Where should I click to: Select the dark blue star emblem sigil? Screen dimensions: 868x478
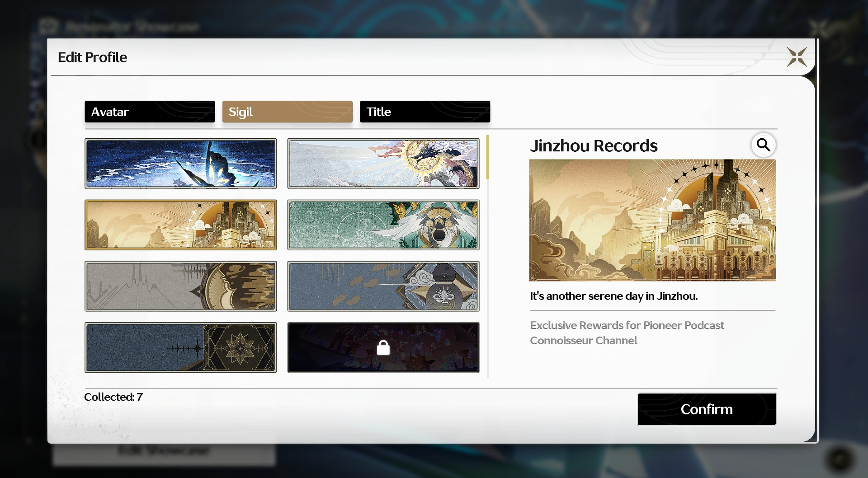point(180,347)
